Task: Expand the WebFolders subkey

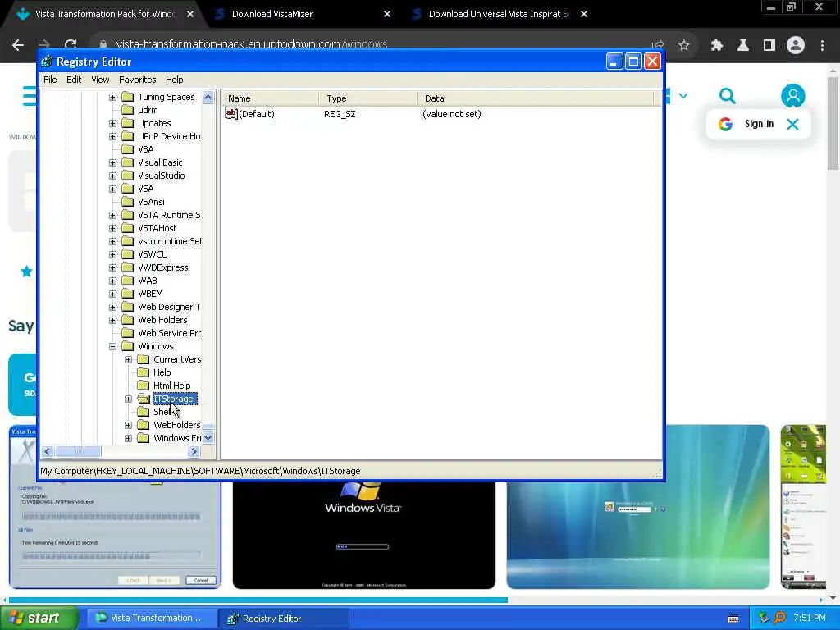Action: [128, 425]
